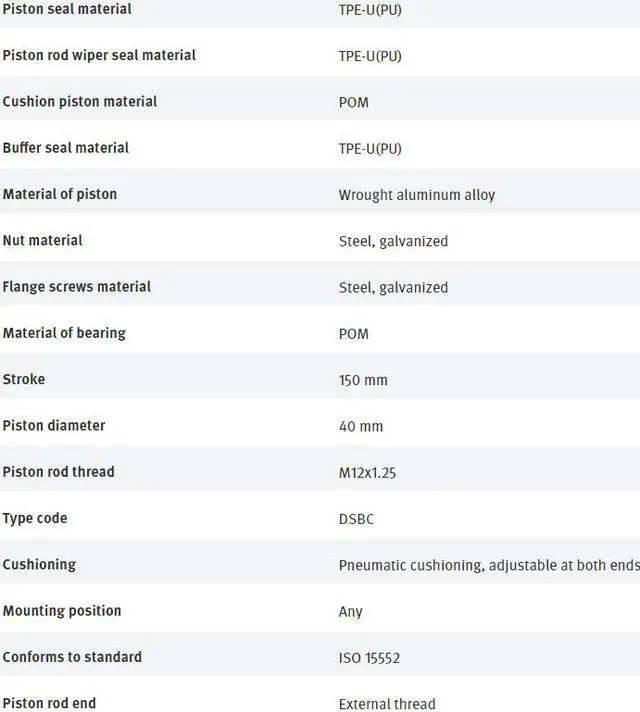
Task: Click the Nut material label
Action: pos(43,240)
